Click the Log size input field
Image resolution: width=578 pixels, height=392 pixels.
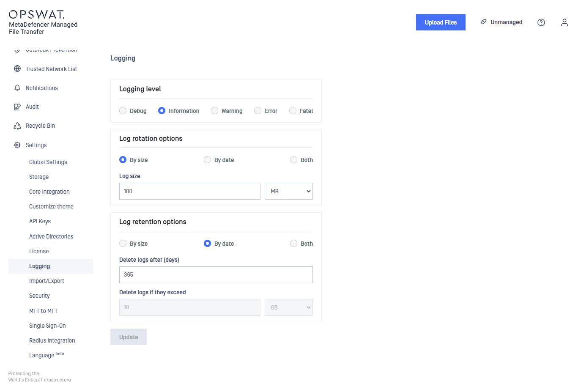190,191
